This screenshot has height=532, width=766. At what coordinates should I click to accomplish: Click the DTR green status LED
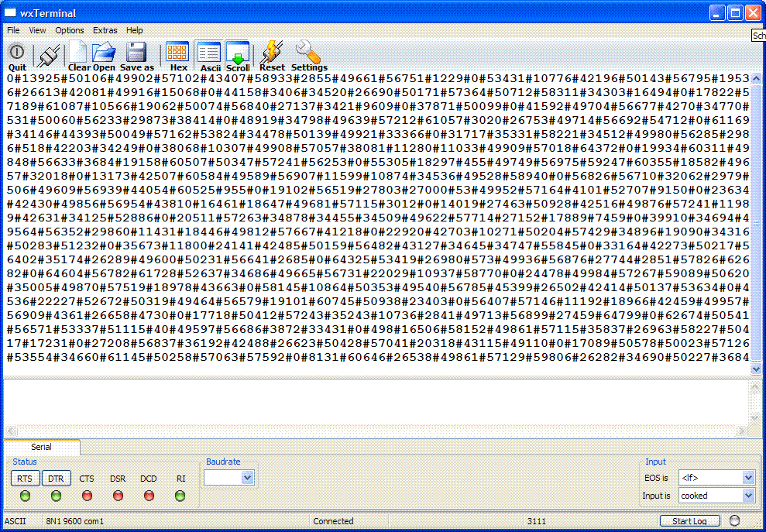[x=57, y=496]
